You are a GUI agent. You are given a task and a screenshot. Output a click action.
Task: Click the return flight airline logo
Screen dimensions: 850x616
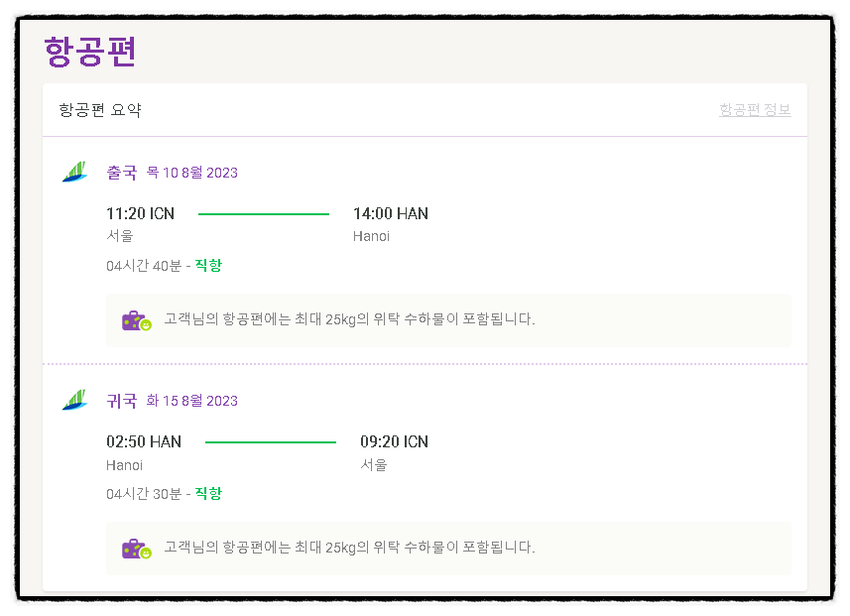(74, 400)
